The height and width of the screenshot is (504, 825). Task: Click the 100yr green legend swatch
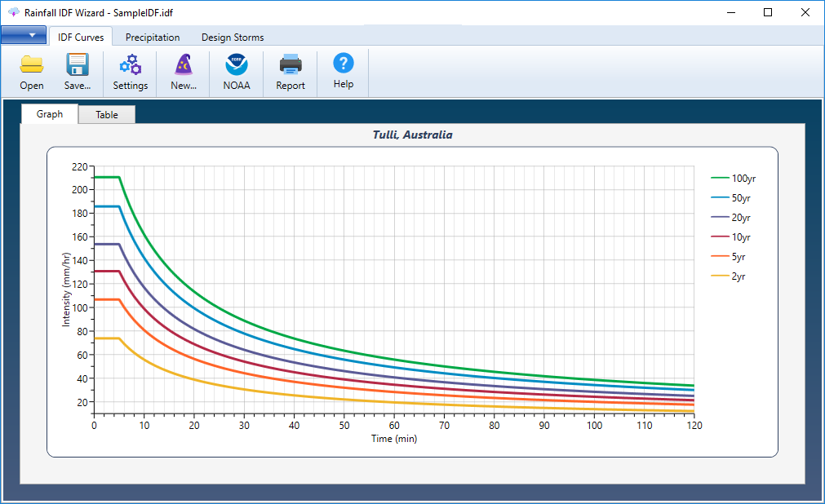719,179
